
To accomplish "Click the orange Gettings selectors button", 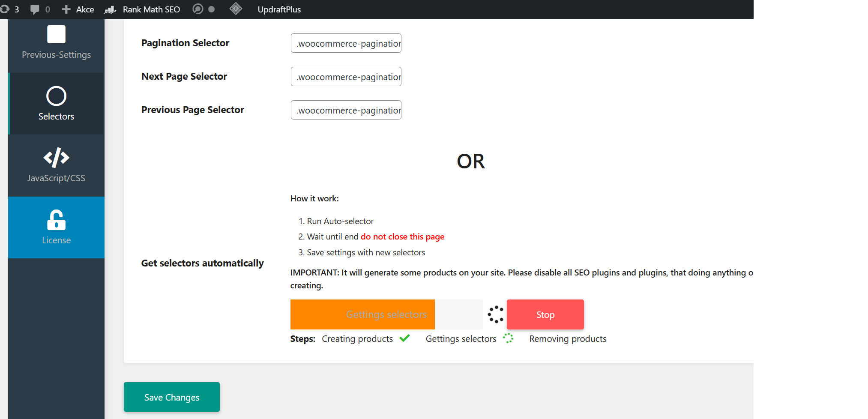I will pyautogui.click(x=362, y=314).
